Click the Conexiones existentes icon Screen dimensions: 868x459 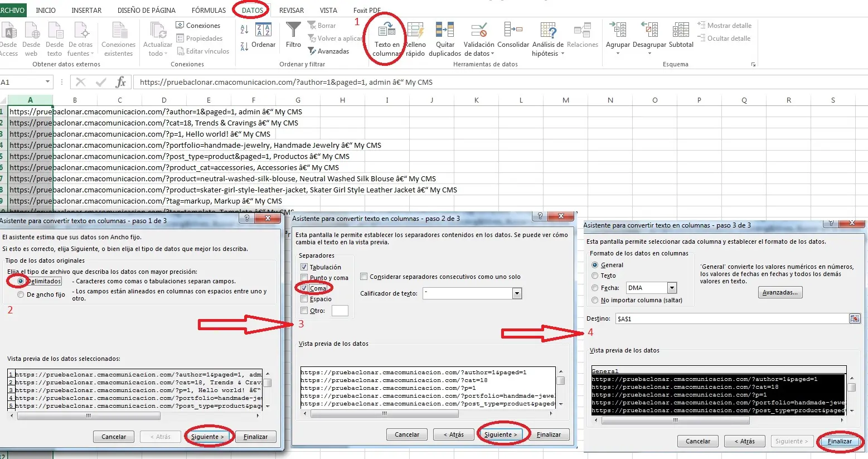pos(119,31)
